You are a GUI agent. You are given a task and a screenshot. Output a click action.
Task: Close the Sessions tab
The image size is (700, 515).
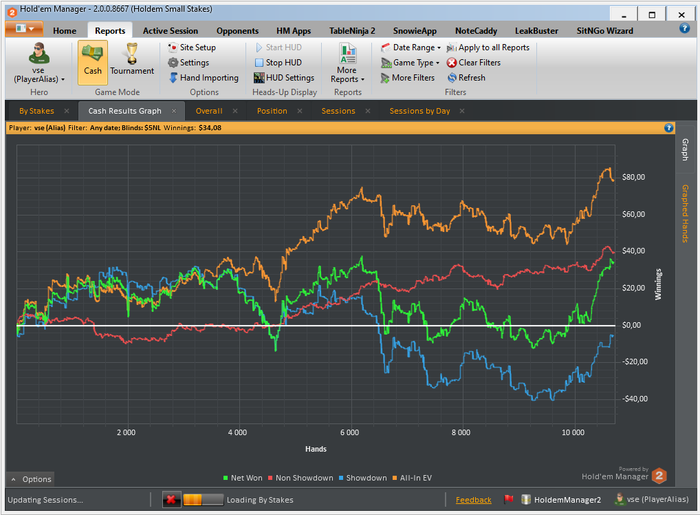click(x=367, y=111)
